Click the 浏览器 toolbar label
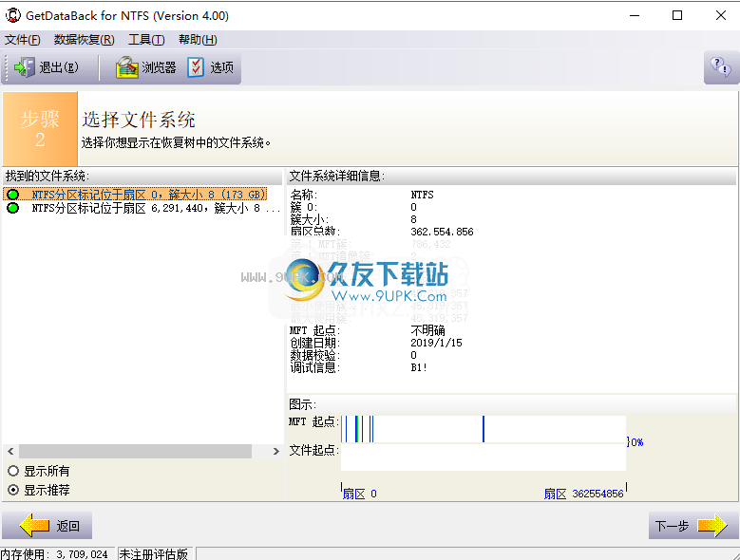 pyautogui.click(x=159, y=67)
